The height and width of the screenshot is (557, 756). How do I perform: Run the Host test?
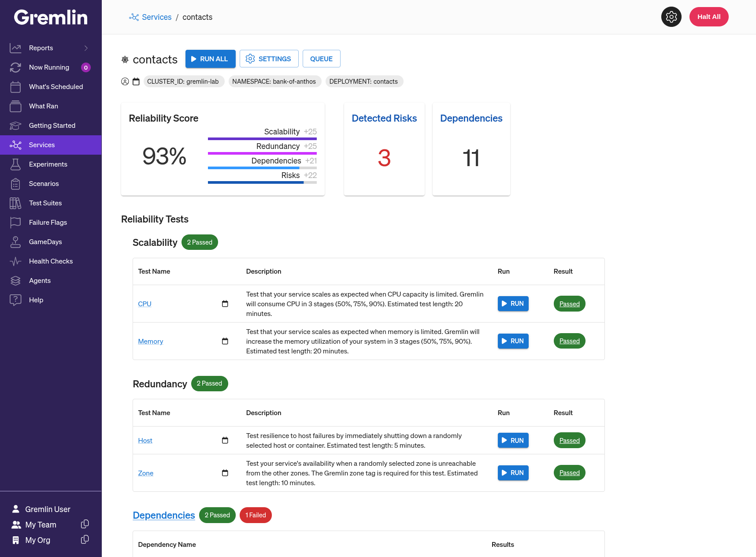coord(513,441)
